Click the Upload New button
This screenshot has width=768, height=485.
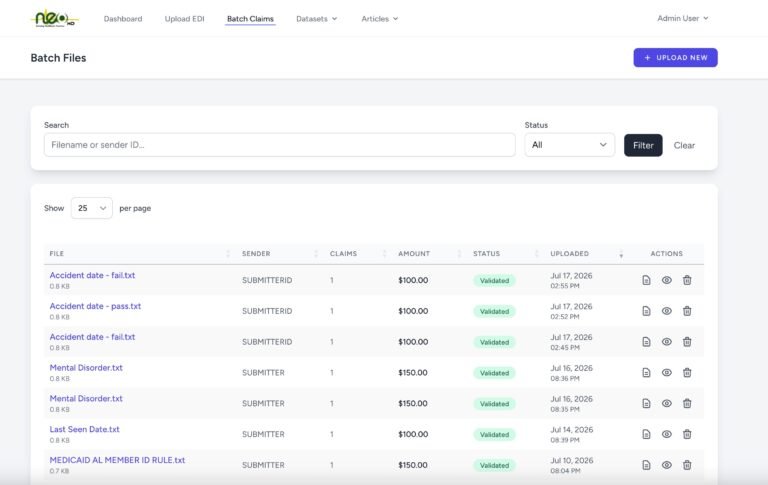coord(675,58)
